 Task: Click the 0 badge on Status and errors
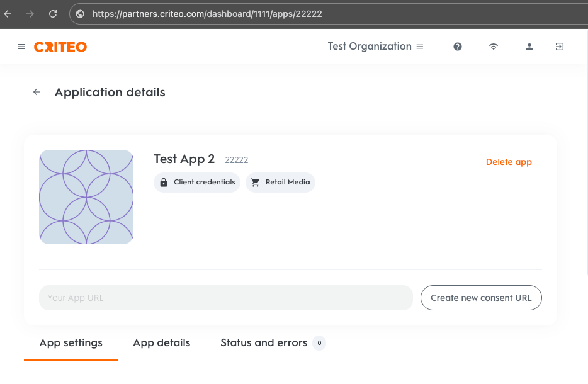[319, 342]
